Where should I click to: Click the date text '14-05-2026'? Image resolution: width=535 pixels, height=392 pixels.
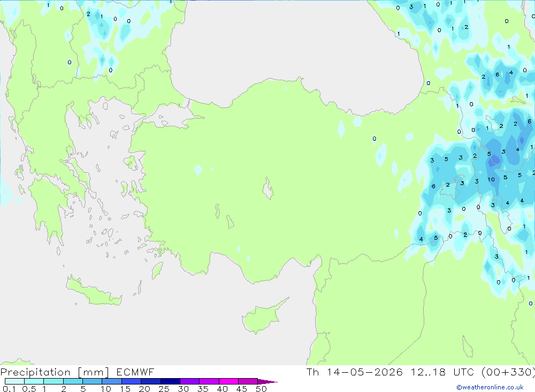point(365,372)
